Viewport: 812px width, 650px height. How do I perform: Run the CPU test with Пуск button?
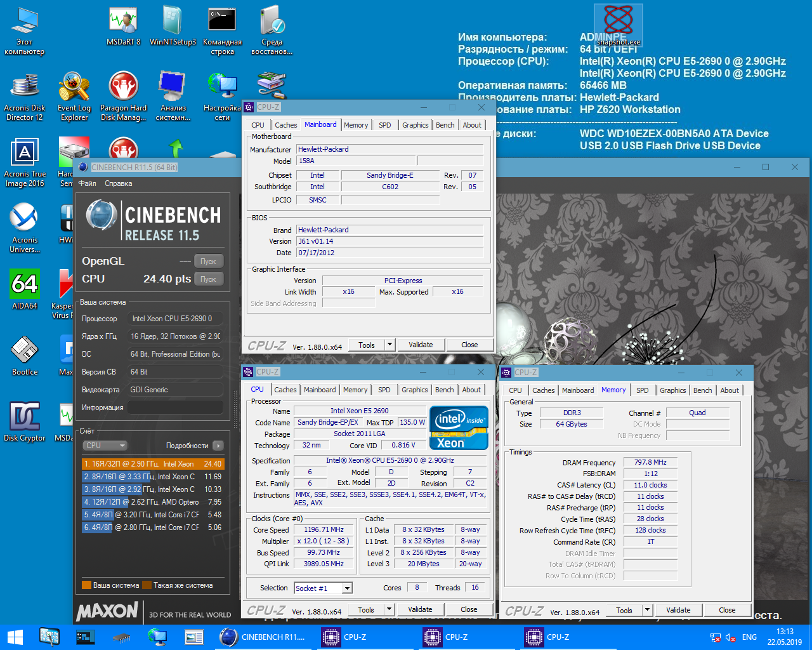(x=209, y=279)
